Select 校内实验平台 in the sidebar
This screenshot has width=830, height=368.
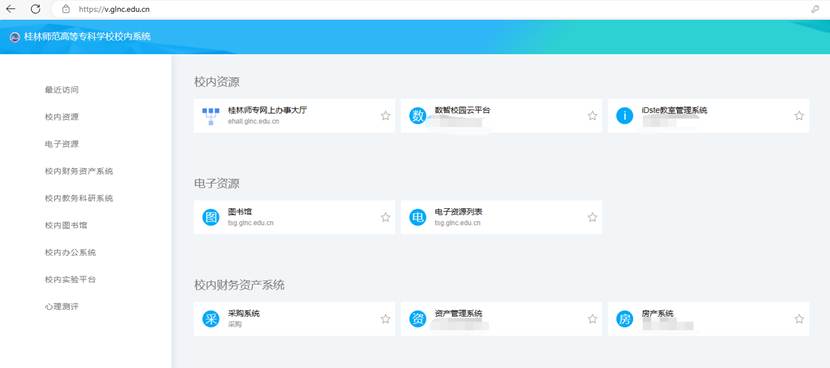(x=70, y=280)
